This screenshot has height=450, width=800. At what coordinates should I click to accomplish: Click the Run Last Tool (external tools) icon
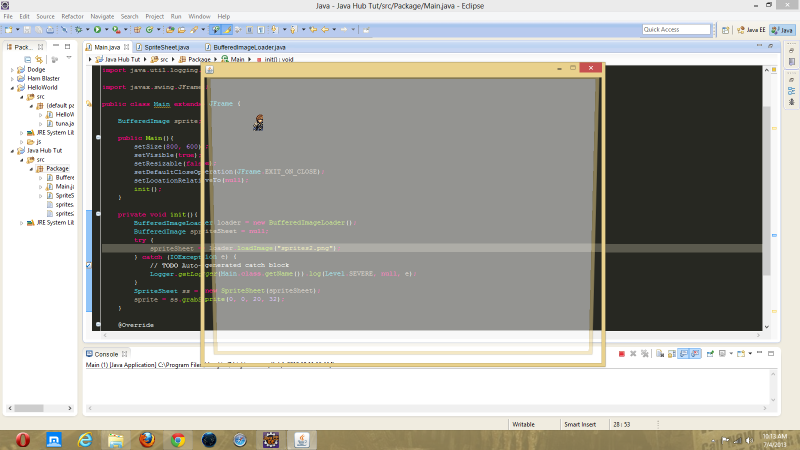pos(116,30)
